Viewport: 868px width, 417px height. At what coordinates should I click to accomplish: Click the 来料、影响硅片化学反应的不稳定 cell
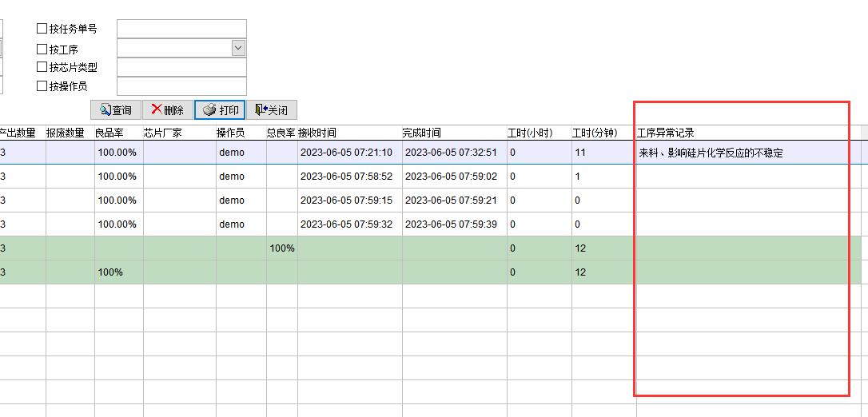[710, 153]
